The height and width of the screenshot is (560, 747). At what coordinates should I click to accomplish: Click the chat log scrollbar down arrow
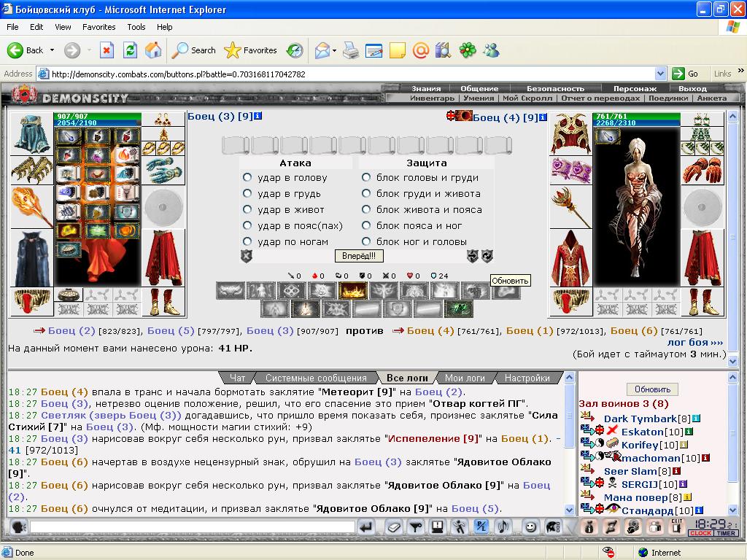569,510
